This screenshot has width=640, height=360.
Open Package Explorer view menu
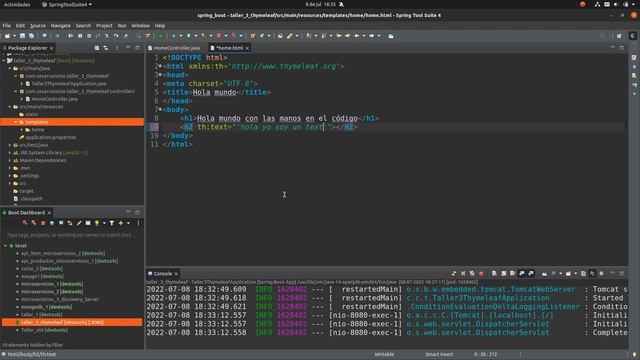[117, 48]
